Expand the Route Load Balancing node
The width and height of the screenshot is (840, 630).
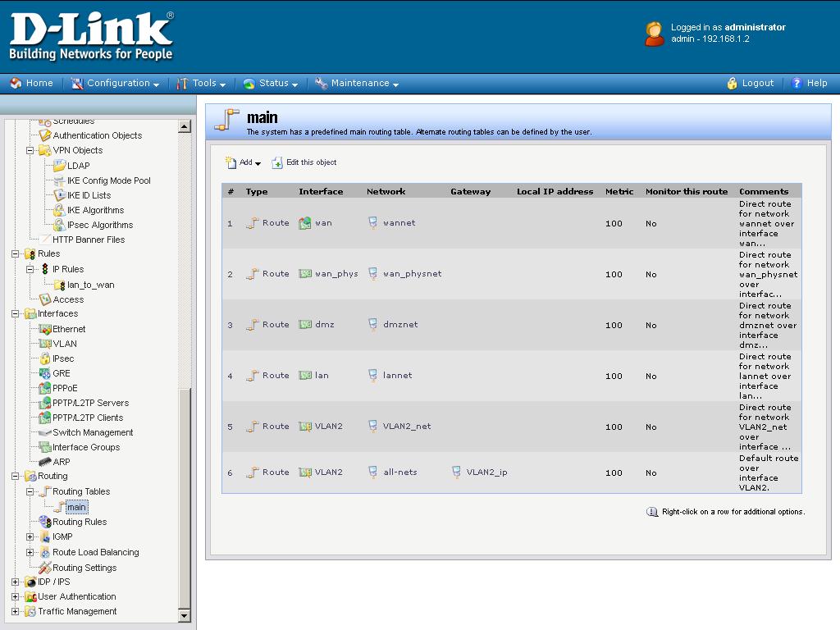click(30, 552)
